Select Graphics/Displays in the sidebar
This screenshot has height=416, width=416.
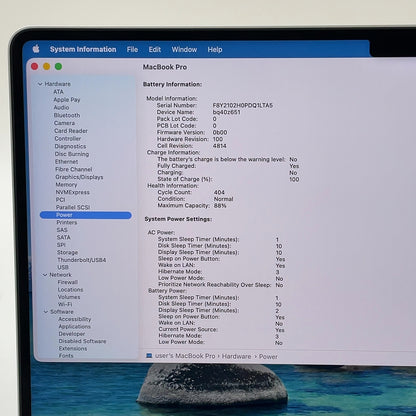pos(79,177)
